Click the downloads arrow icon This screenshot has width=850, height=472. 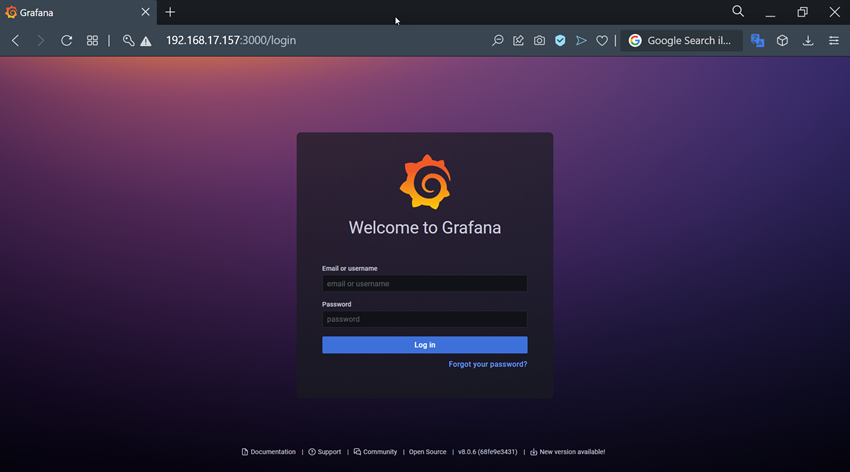click(x=808, y=41)
